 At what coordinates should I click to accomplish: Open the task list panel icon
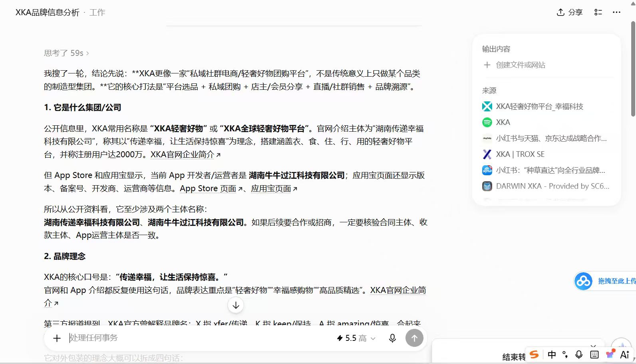coord(598,12)
